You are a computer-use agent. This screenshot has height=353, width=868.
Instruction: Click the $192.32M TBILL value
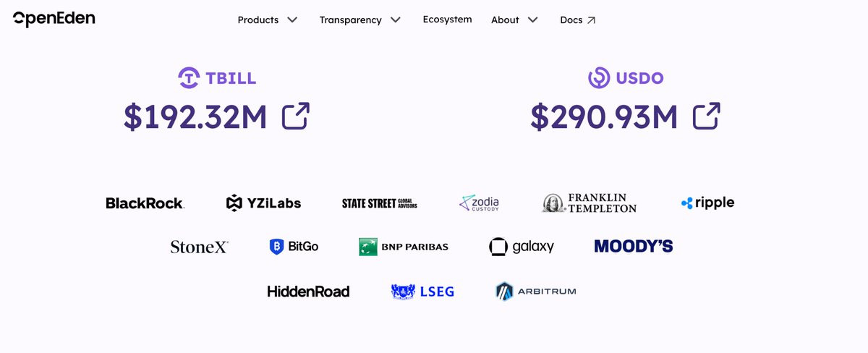195,117
